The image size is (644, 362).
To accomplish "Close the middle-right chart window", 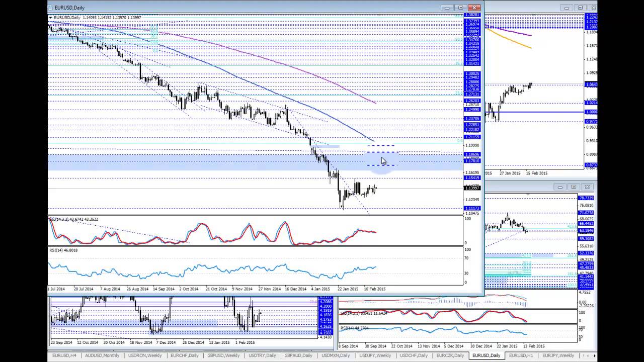I will 588,187.
